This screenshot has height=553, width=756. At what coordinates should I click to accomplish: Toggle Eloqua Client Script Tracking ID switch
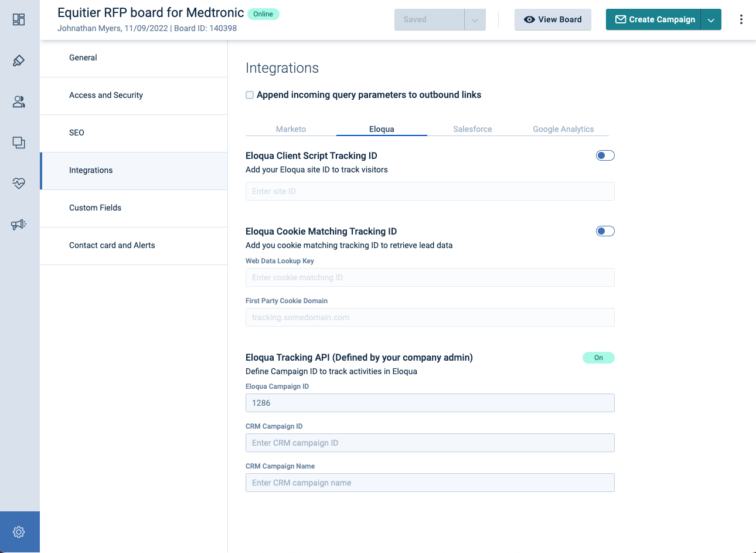(605, 155)
